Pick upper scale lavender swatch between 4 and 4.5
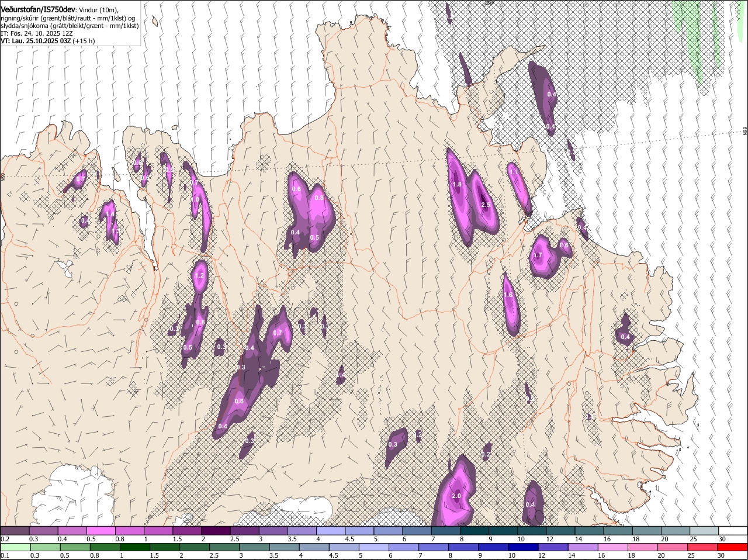The image size is (748, 560). (331, 531)
